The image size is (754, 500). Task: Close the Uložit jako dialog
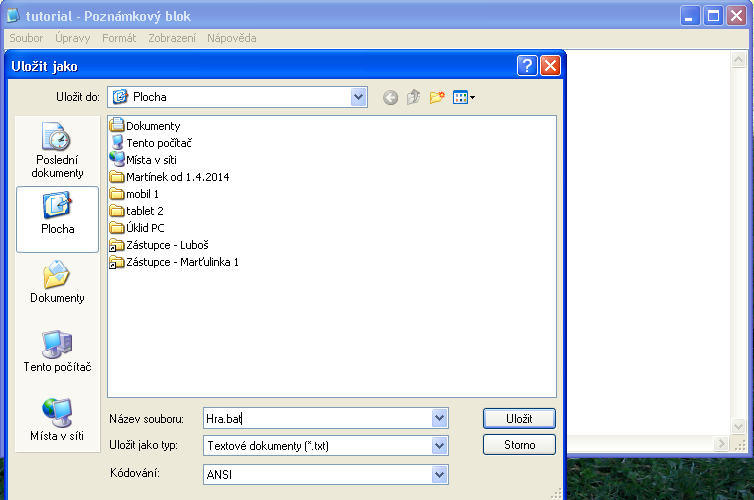[x=551, y=67]
